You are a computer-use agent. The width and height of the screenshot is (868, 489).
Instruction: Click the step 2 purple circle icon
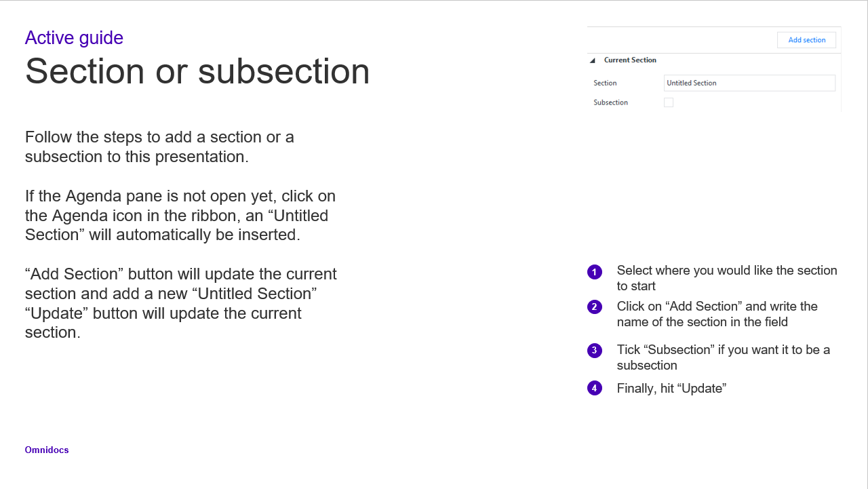(x=595, y=307)
